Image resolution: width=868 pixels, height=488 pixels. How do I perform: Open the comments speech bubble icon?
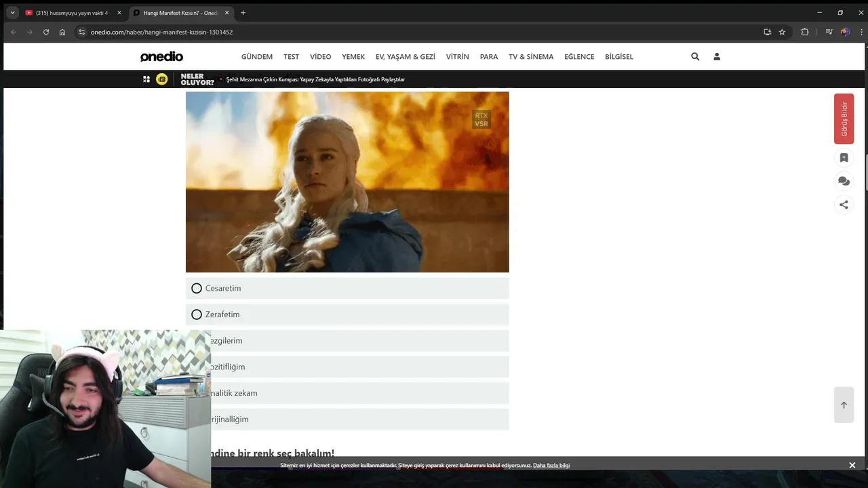(844, 181)
